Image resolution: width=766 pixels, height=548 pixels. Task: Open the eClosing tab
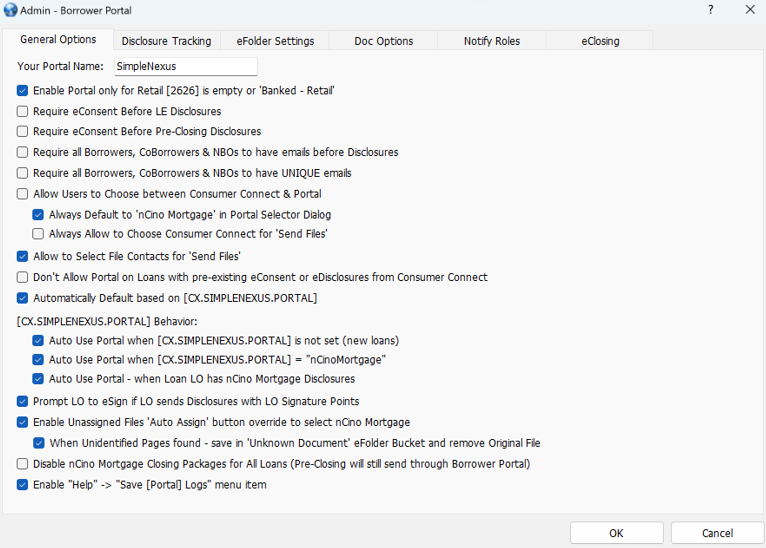(x=600, y=41)
